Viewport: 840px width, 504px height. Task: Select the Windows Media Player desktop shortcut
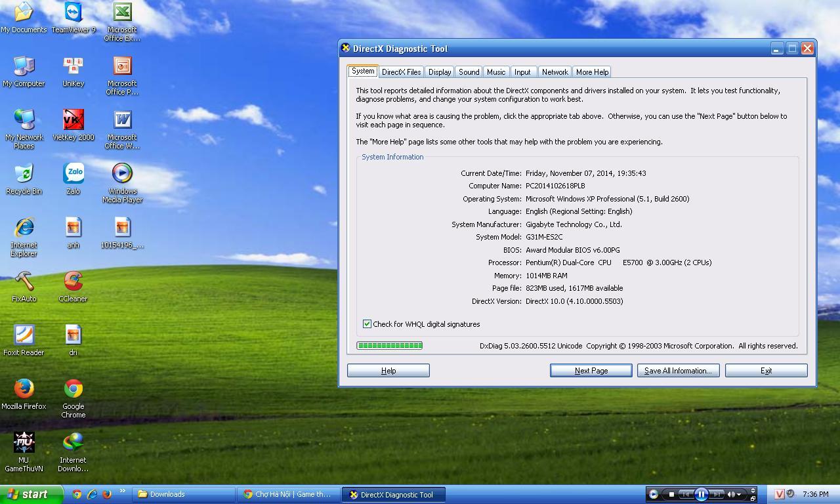tap(122, 182)
